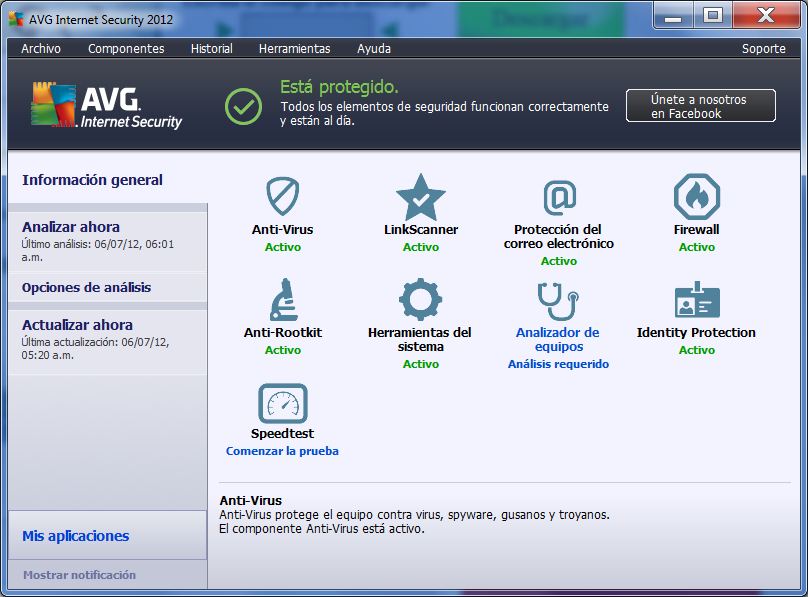Screen dimensions: 808x597
Task: Click Activo status under Firewall
Action: point(697,247)
